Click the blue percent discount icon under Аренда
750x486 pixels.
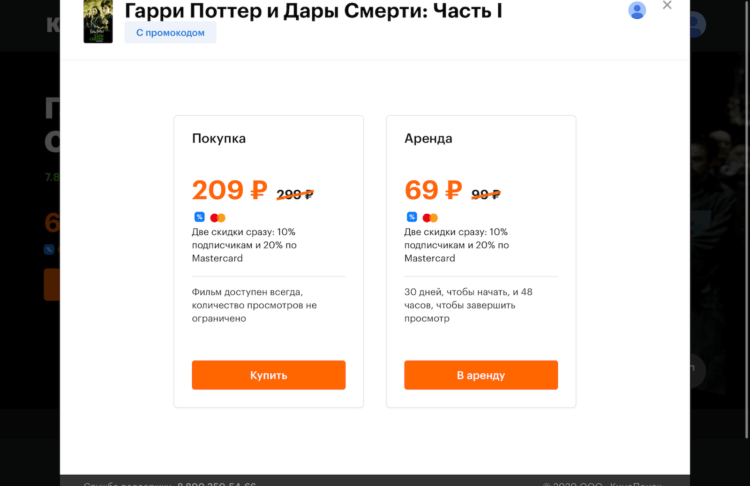pos(412,217)
